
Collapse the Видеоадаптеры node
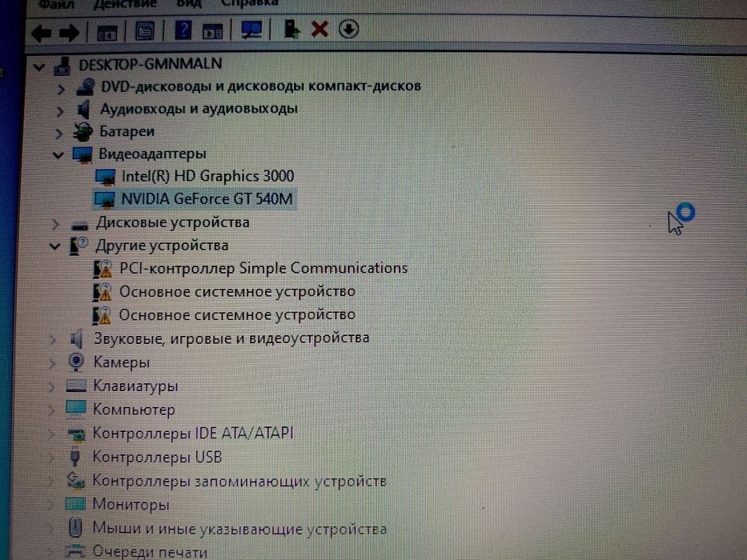[58, 155]
